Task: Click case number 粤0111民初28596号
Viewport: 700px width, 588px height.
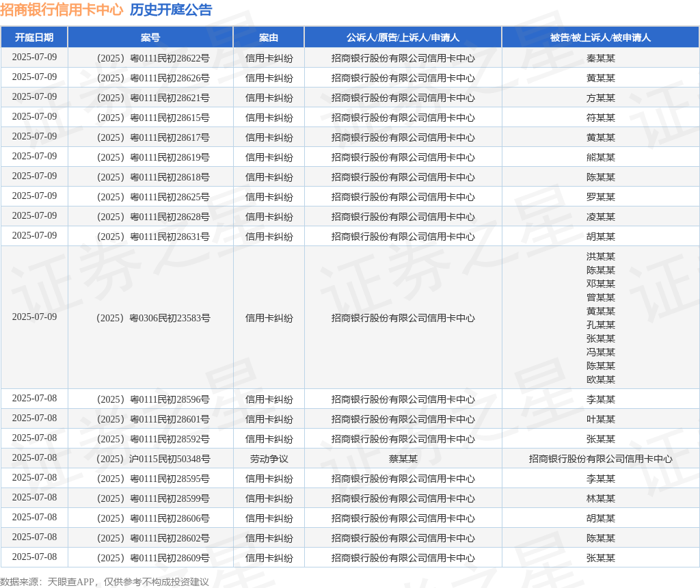Action: click(x=153, y=399)
